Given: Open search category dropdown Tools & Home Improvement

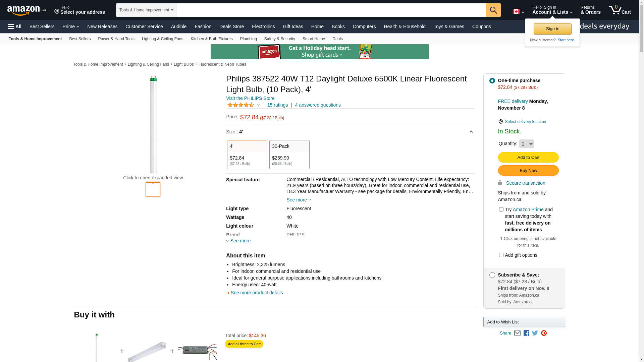Looking at the screenshot, I should pyautogui.click(x=146, y=10).
